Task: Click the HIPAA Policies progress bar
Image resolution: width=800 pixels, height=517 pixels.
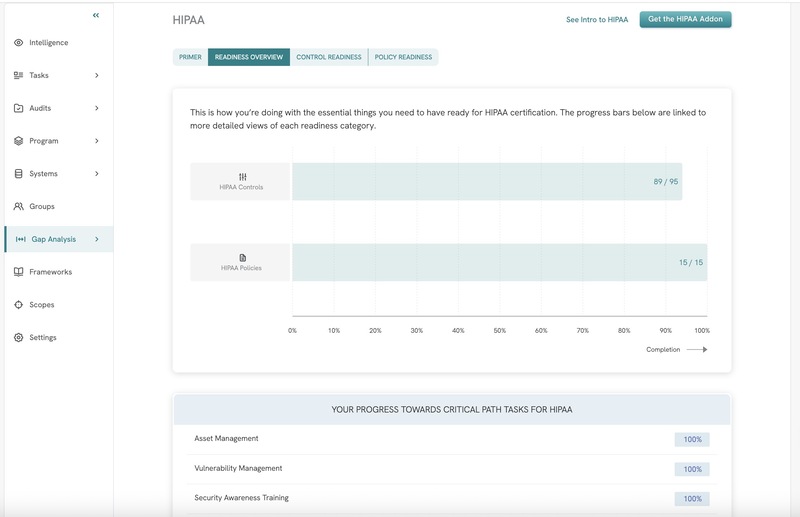Action: pos(499,262)
